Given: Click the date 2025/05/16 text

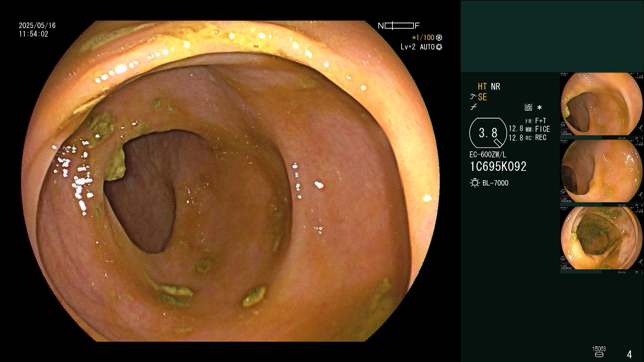Looking at the screenshot, I should pos(37,25).
